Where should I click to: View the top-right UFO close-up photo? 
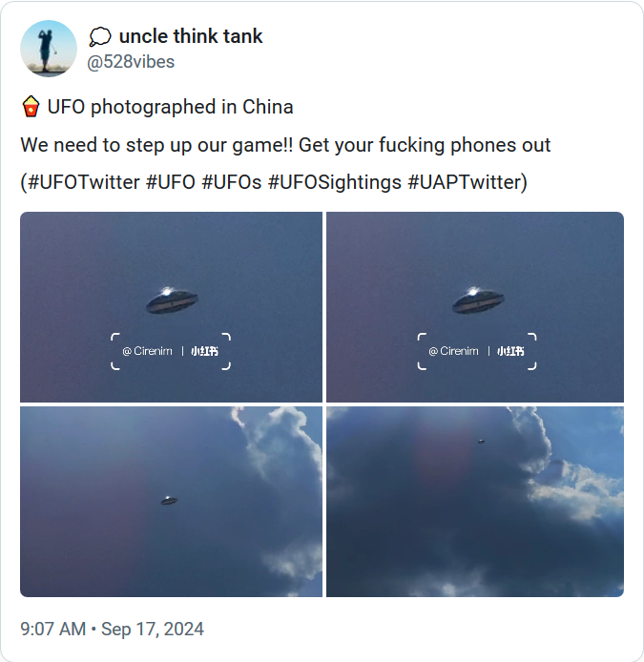(x=475, y=307)
